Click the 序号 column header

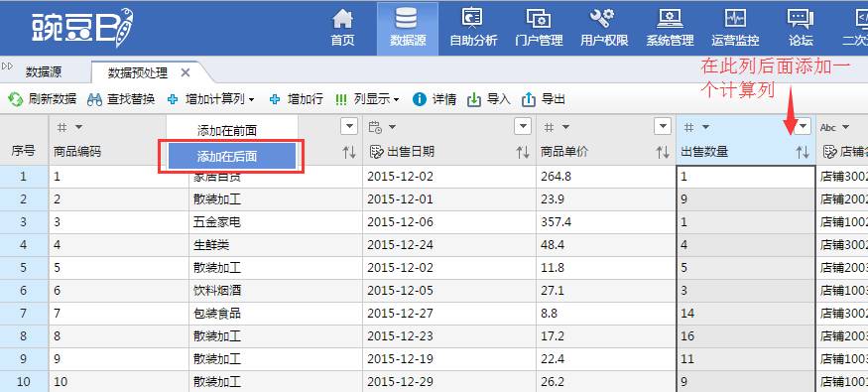(x=23, y=151)
